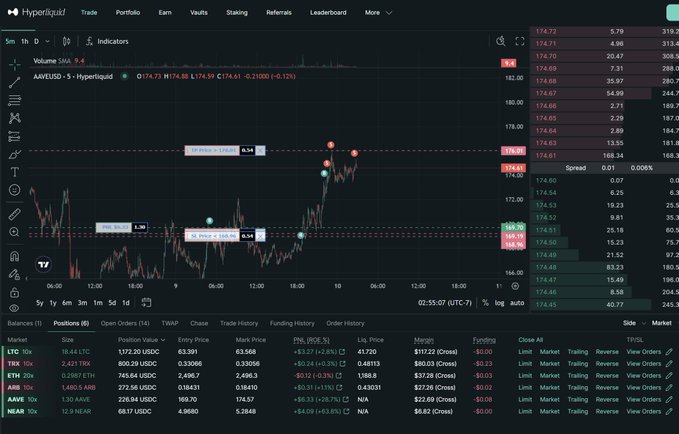Close AAVE position with Market
679x434 pixels.
click(x=550, y=399)
